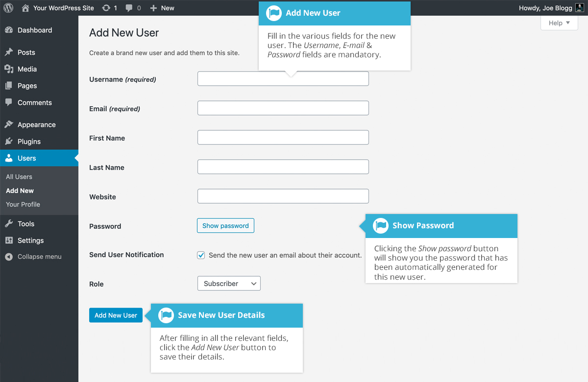Open Appearance menu label

(37, 124)
